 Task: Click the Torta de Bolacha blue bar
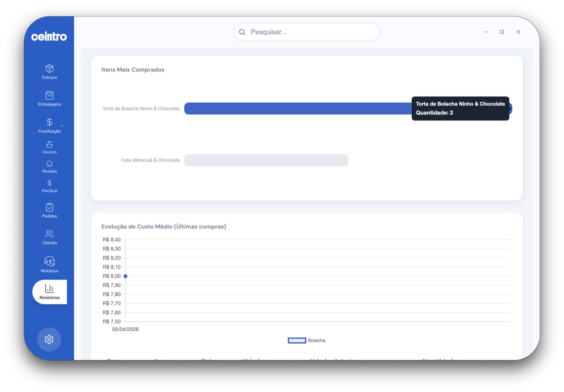point(348,109)
